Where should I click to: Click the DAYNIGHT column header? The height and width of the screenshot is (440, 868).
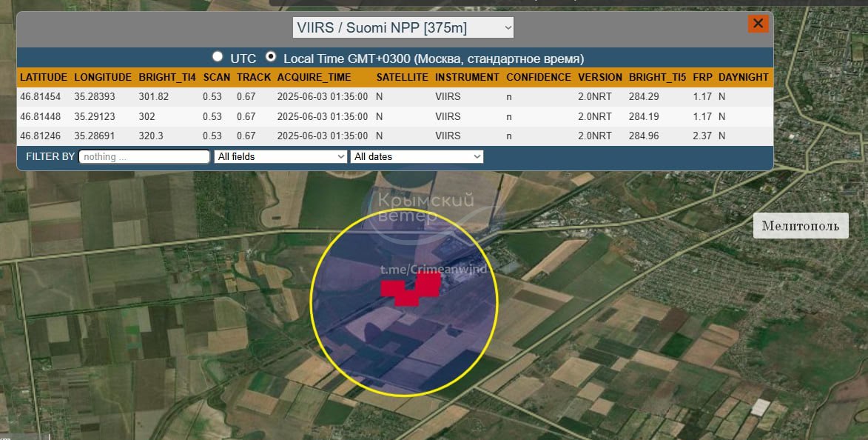point(743,77)
